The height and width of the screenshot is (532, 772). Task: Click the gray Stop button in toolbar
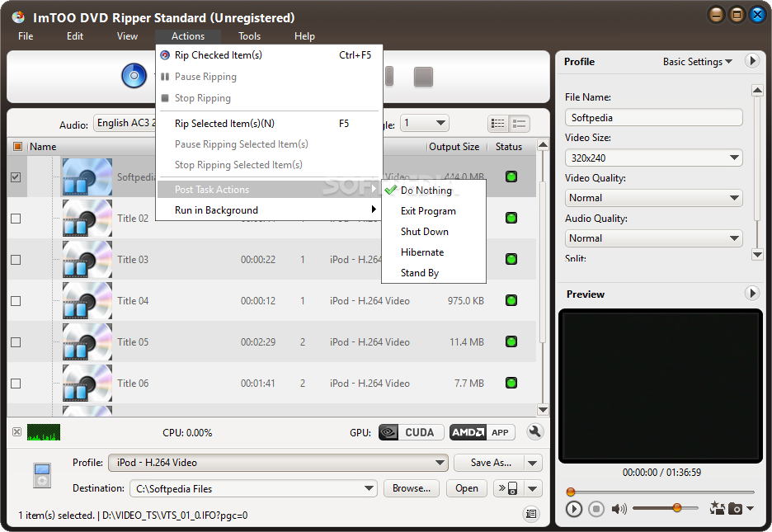(x=423, y=77)
